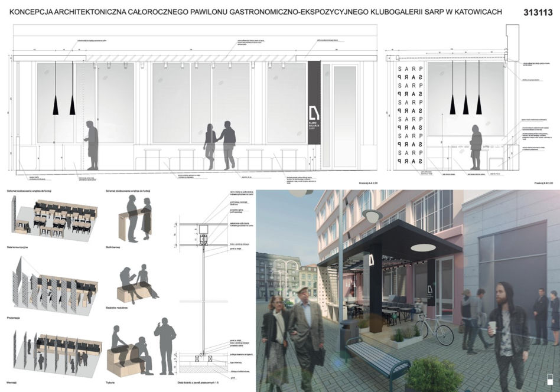Select the "Sala konsumpcyjna" caption

[18, 247]
